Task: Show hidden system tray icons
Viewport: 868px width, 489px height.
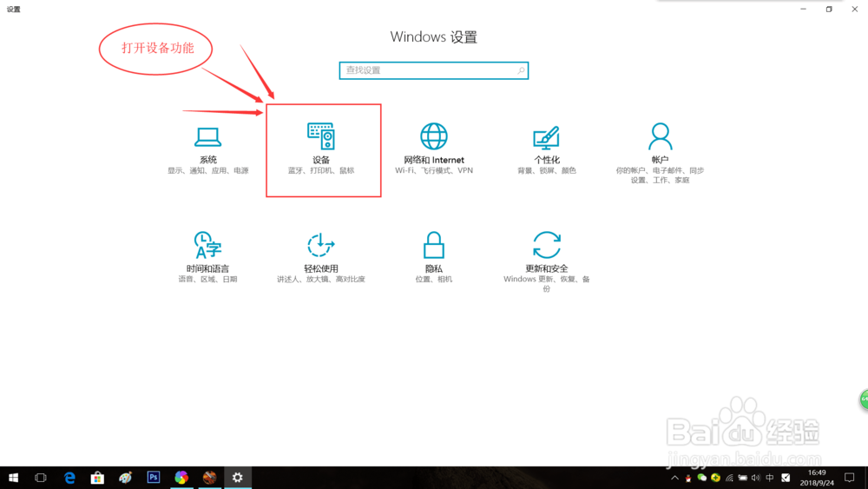Action: (674, 478)
